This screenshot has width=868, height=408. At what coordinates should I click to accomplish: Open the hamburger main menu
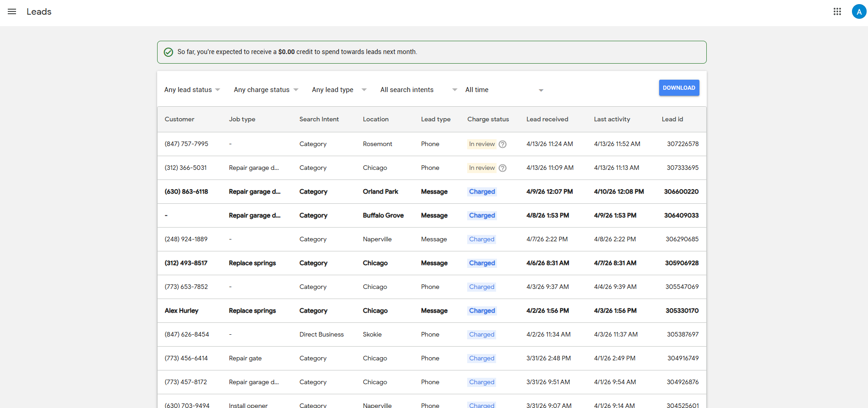click(x=12, y=11)
